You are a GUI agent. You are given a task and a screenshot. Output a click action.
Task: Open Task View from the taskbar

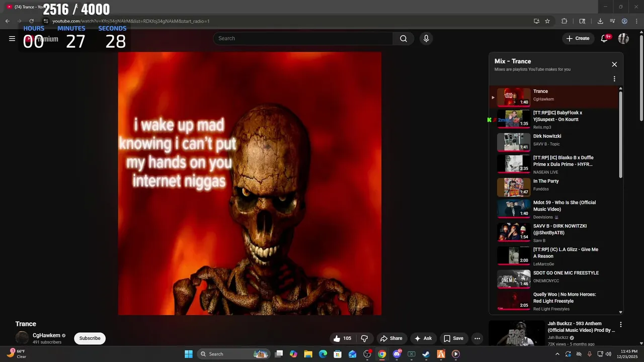[279, 354]
